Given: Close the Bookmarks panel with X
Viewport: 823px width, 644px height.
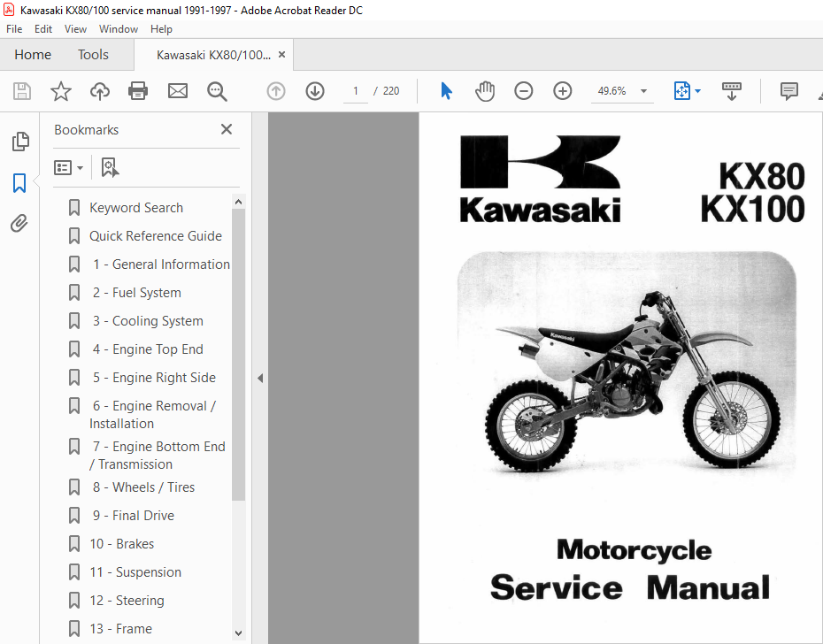Looking at the screenshot, I should 227,129.
